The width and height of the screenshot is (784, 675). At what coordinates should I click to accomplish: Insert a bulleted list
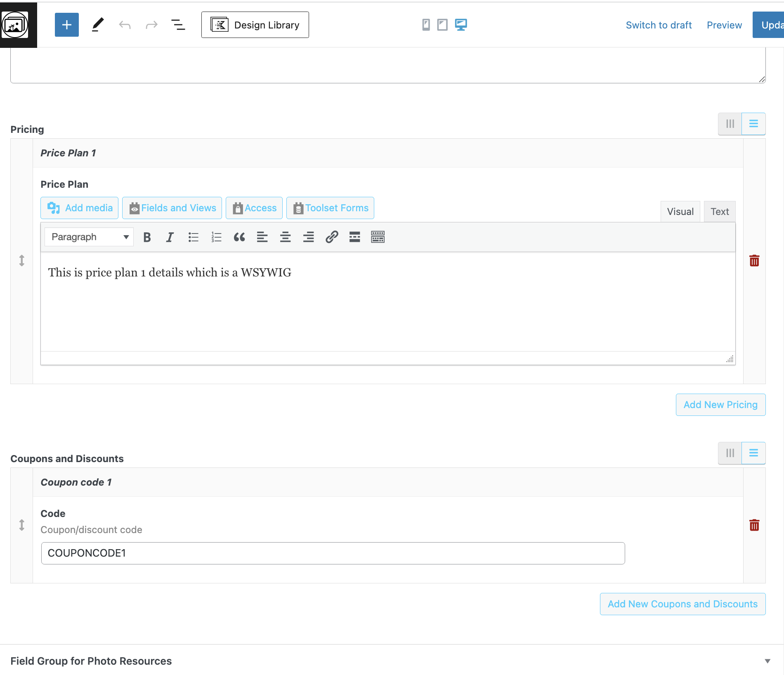pos(193,237)
